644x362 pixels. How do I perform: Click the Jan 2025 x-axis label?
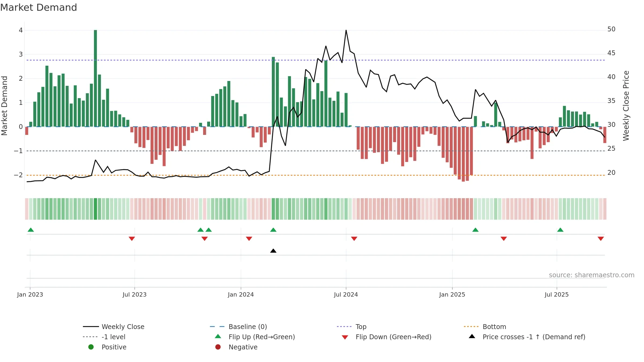(452, 294)
